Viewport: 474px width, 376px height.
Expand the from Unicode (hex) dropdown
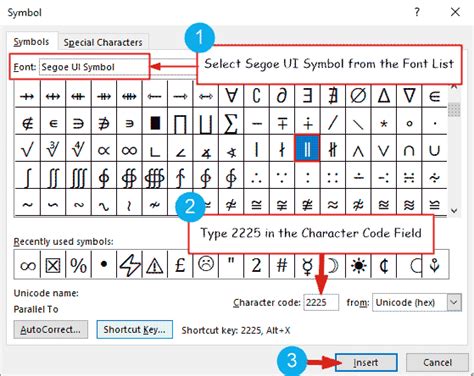tap(454, 302)
